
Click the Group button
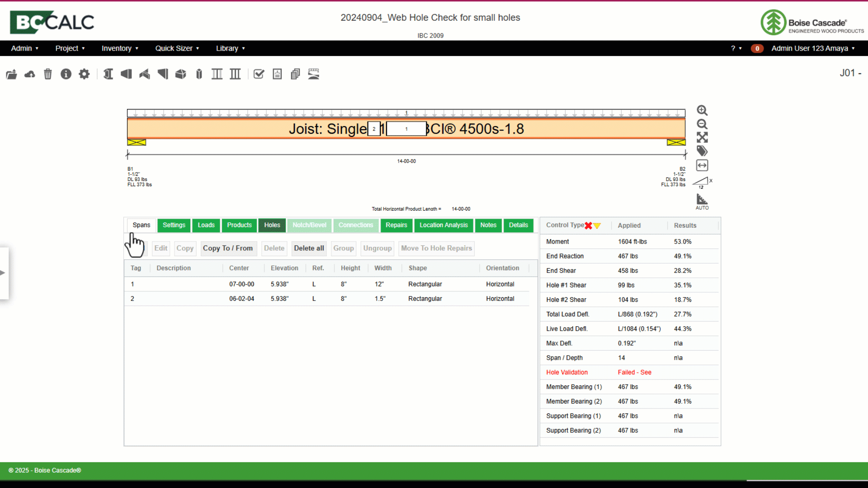pyautogui.click(x=344, y=248)
